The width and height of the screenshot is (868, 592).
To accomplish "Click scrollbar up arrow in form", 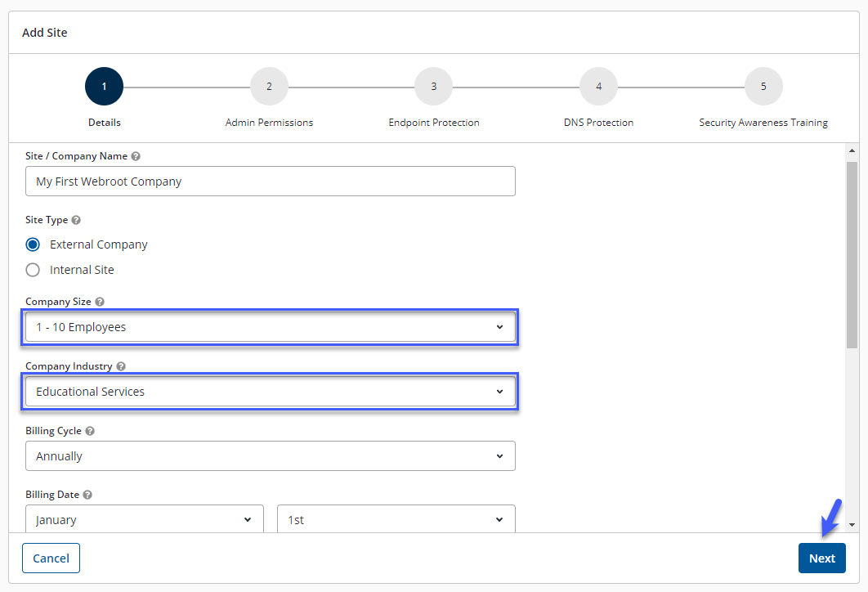I will (x=852, y=151).
